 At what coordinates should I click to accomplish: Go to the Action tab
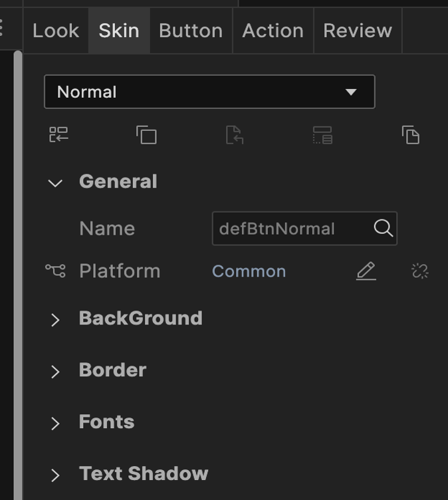[273, 31]
